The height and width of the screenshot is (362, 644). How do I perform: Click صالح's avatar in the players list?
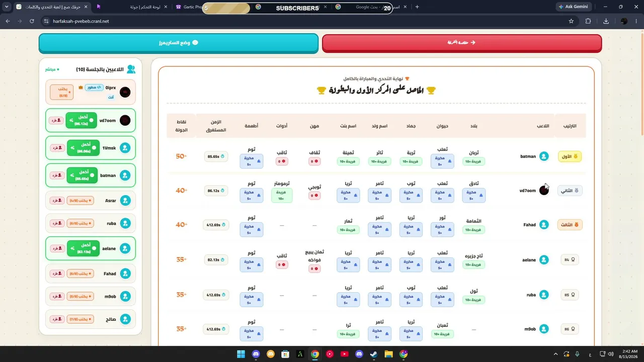pyautogui.click(x=125, y=319)
